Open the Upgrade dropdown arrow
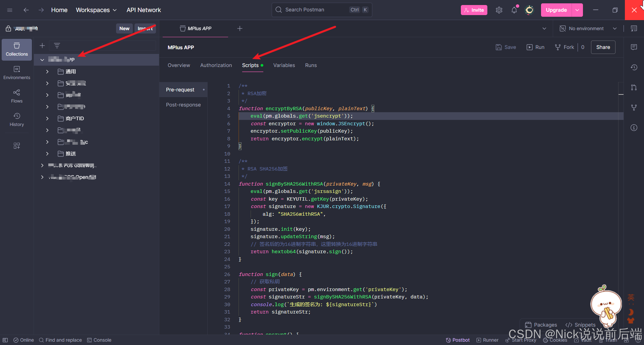This screenshot has height=345, width=644. pyautogui.click(x=577, y=10)
